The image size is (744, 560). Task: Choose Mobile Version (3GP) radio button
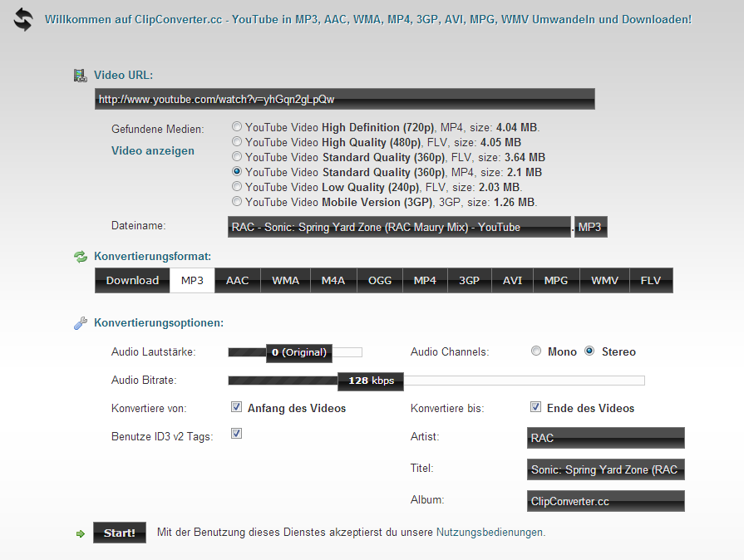(238, 202)
